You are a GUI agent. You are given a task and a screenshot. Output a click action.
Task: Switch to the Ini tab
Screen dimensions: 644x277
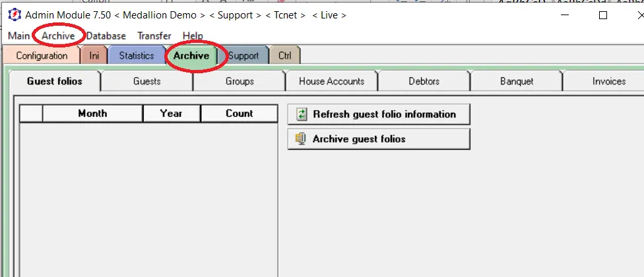coord(94,56)
